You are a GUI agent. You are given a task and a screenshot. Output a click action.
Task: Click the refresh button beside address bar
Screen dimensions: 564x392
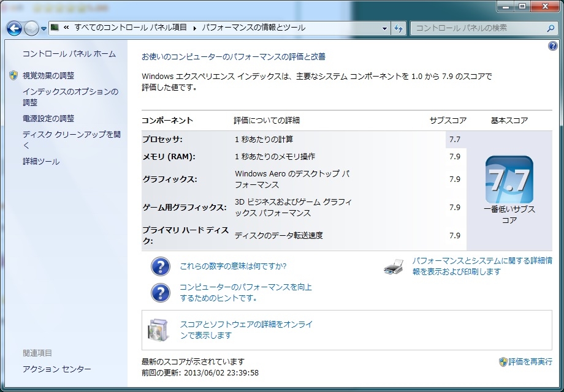398,28
